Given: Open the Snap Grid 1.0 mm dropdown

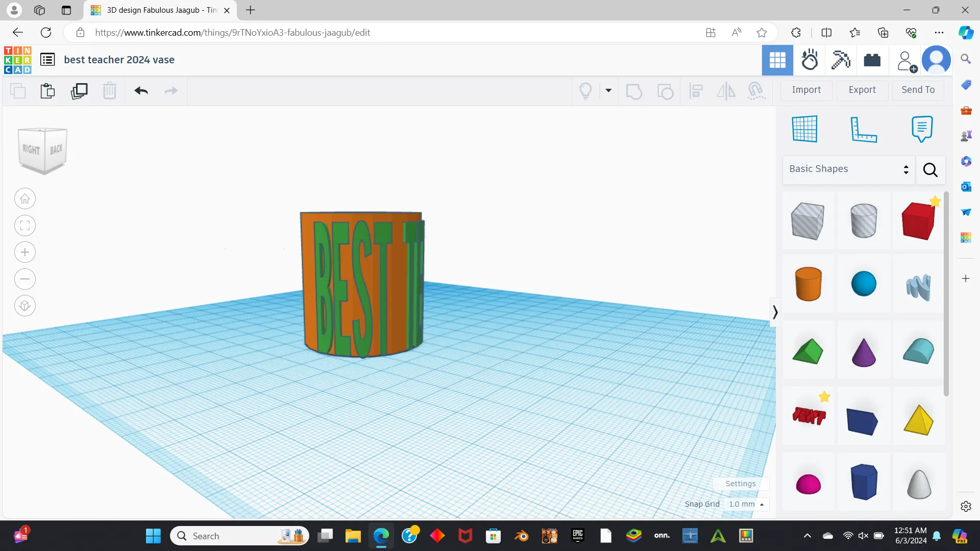Looking at the screenshot, I should coord(746,504).
